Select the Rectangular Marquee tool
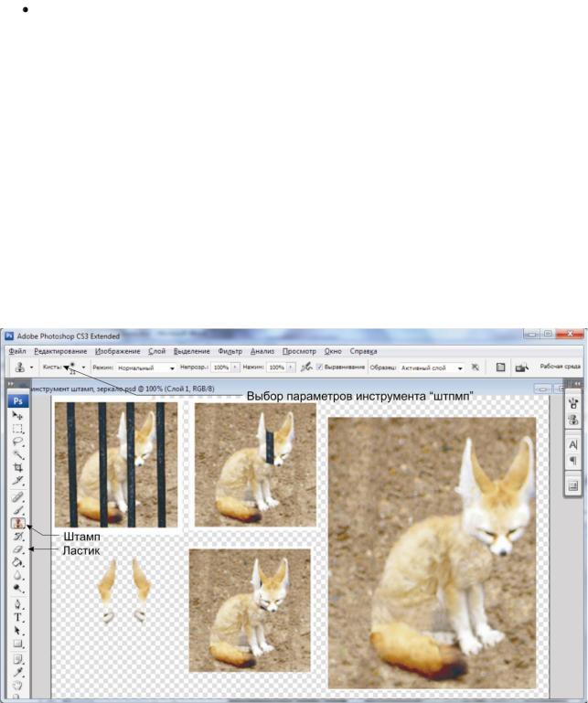 tap(17, 429)
